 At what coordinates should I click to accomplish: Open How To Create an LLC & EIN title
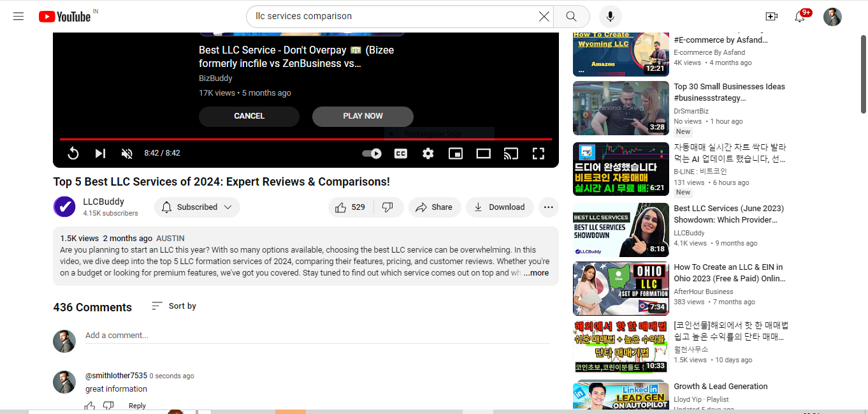click(729, 273)
